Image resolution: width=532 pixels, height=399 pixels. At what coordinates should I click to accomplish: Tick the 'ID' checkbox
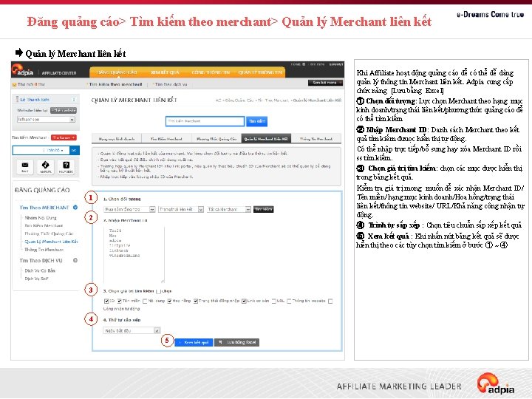tap(106, 301)
